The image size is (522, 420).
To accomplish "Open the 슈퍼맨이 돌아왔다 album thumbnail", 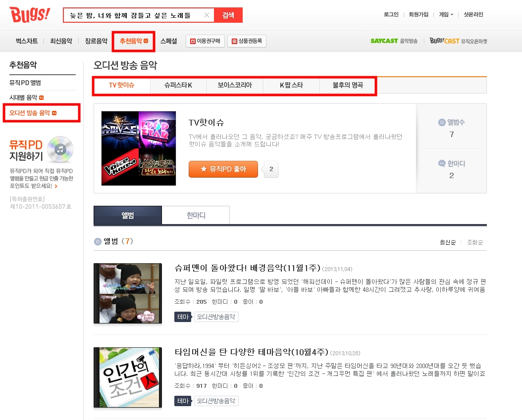I will click(x=128, y=293).
